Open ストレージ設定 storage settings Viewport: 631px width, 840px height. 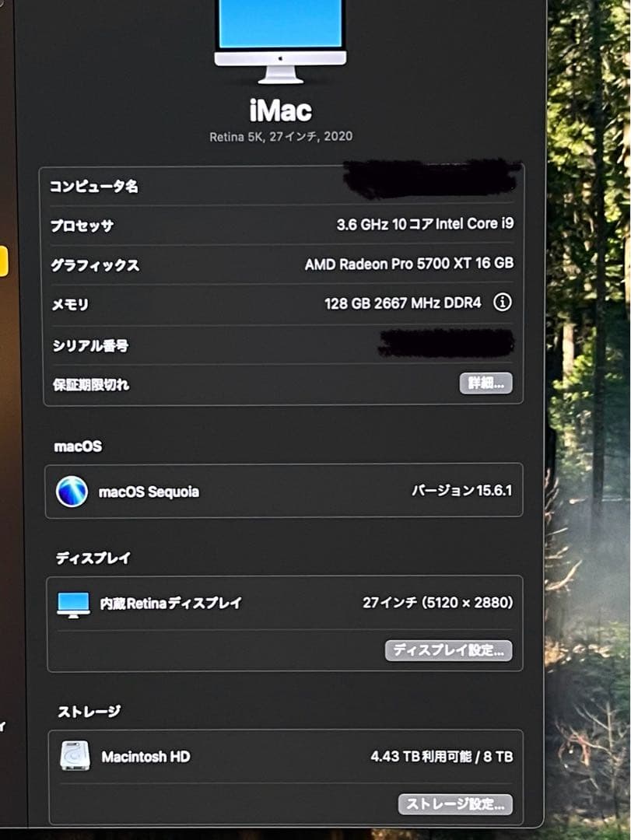point(455,805)
